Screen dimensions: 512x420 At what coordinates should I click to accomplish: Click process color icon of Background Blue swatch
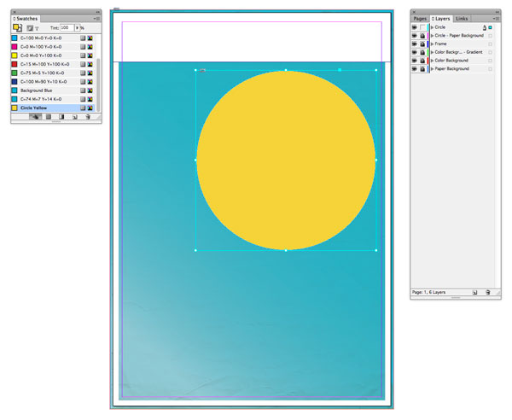click(x=83, y=90)
